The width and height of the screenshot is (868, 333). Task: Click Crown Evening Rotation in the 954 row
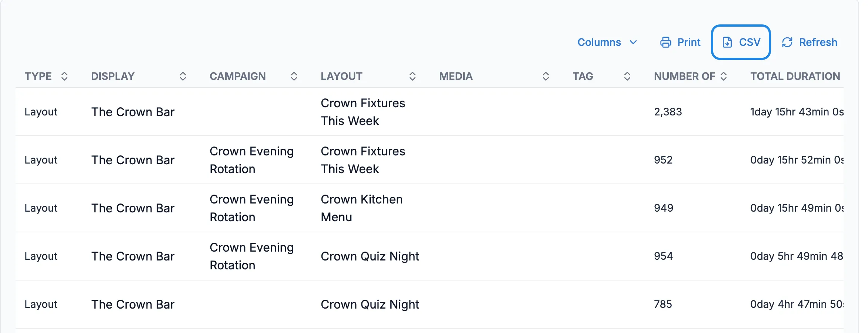(x=252, y=256)
